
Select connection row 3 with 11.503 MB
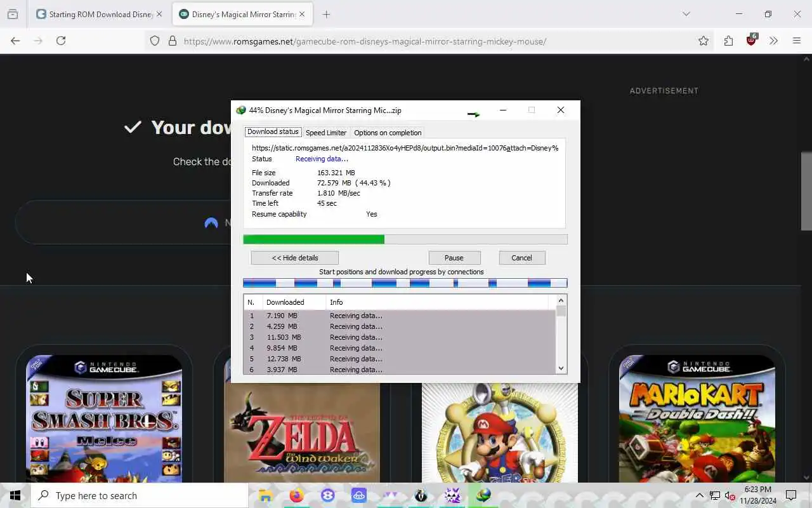400,337
